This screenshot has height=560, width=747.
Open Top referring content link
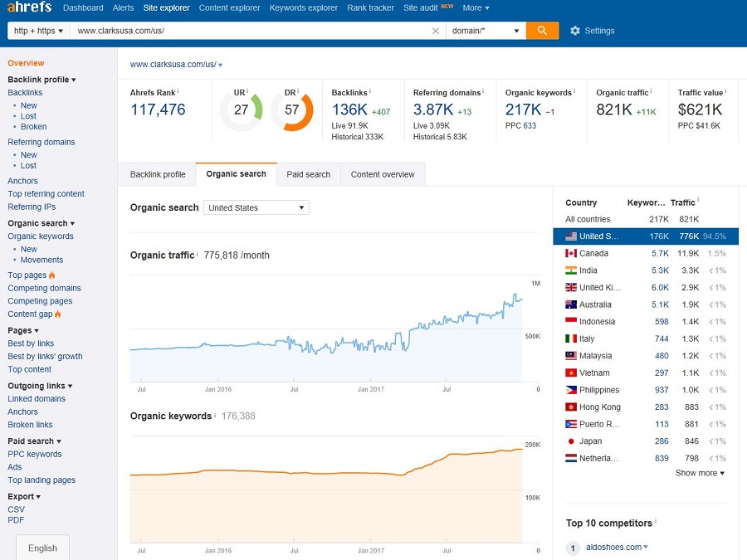click(x=46, y=194)
